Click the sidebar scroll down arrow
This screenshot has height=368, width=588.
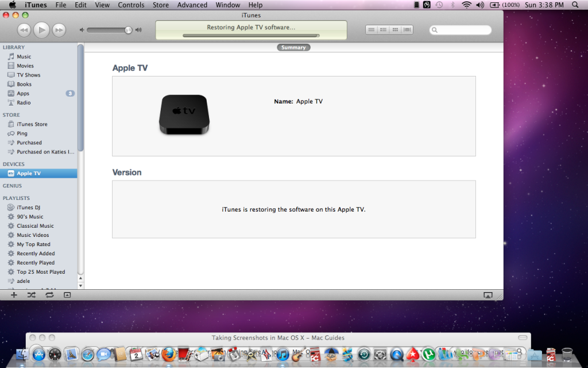pos(80,285)
